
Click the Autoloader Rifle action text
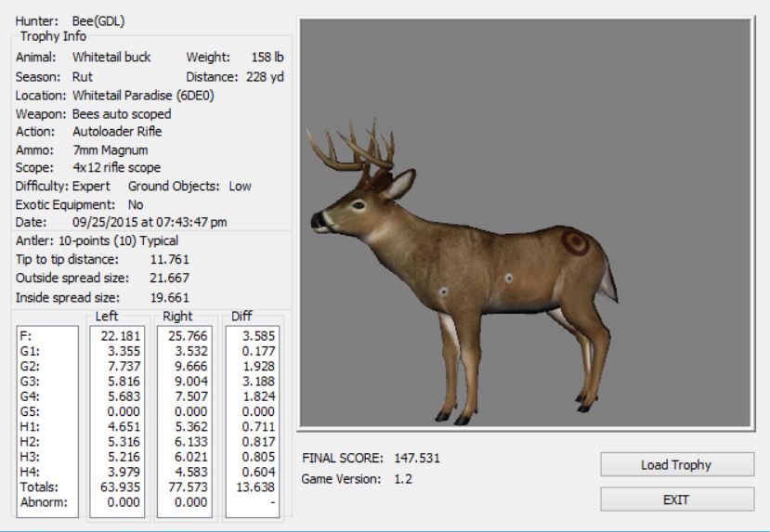118,131
